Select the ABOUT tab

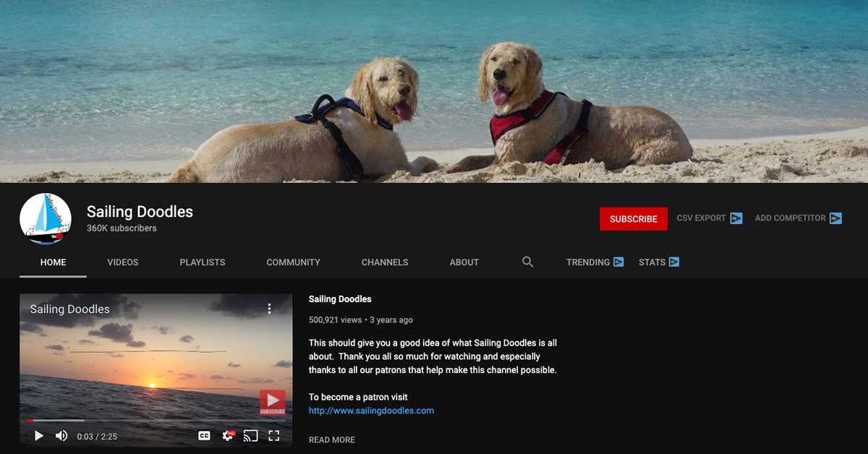tap(464, 262)
